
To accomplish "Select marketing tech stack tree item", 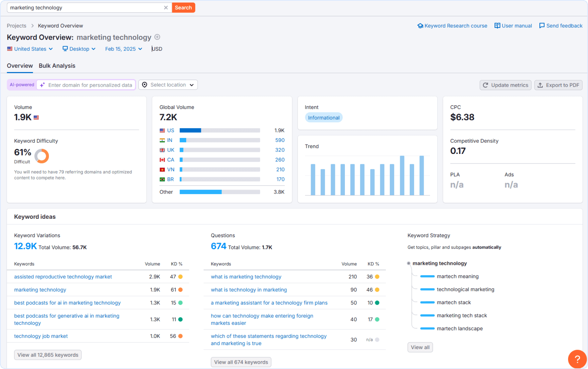I will [x=462, y=315].
